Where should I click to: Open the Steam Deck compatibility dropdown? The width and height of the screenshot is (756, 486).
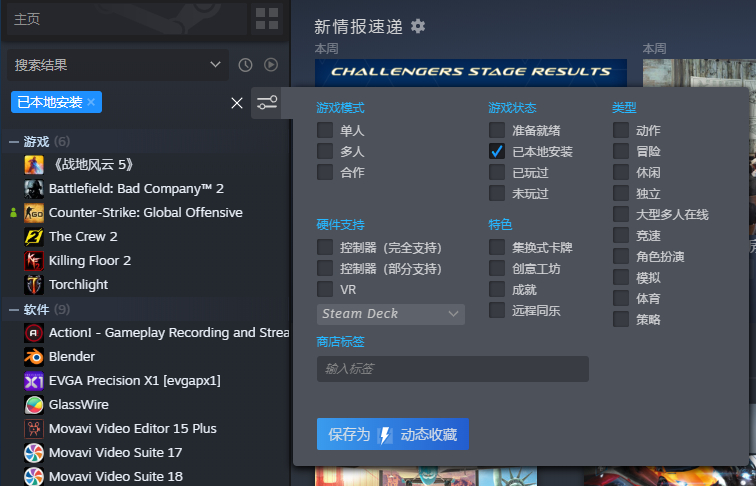click(391, 314)
